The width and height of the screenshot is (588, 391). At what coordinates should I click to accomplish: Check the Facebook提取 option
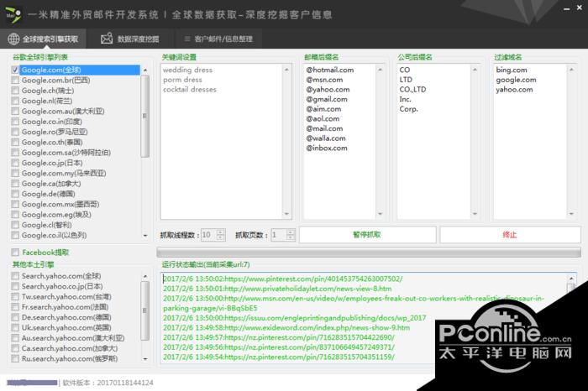[x=15, y=252]
